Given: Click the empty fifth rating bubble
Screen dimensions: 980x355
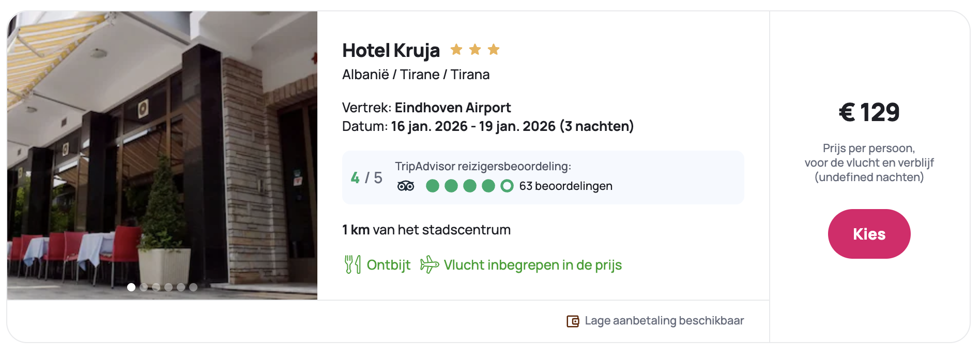Looking at the screenshot, I should [x=507, y=186].
